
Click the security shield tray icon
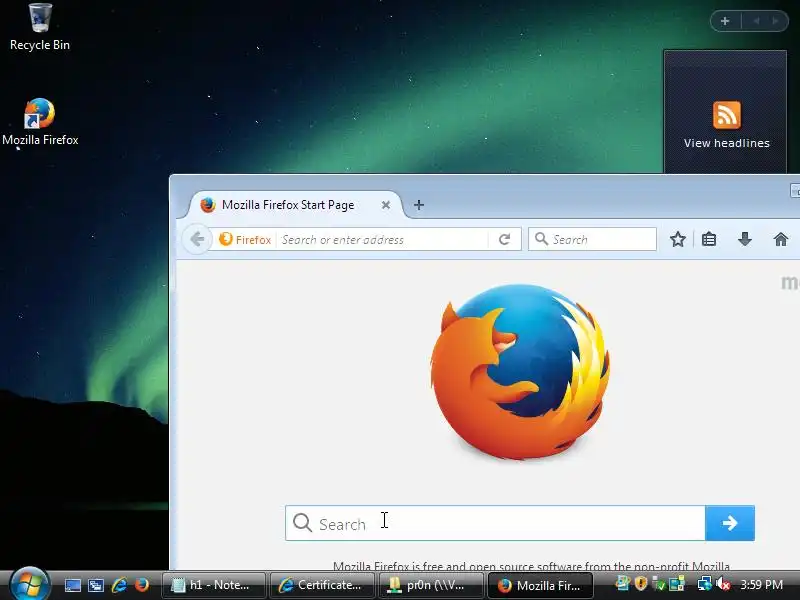(x=641, y=583)
